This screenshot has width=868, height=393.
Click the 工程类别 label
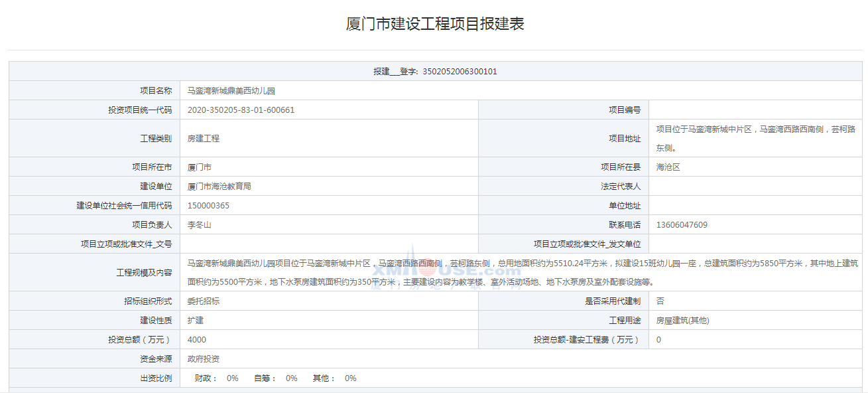[x=156, y=139]
